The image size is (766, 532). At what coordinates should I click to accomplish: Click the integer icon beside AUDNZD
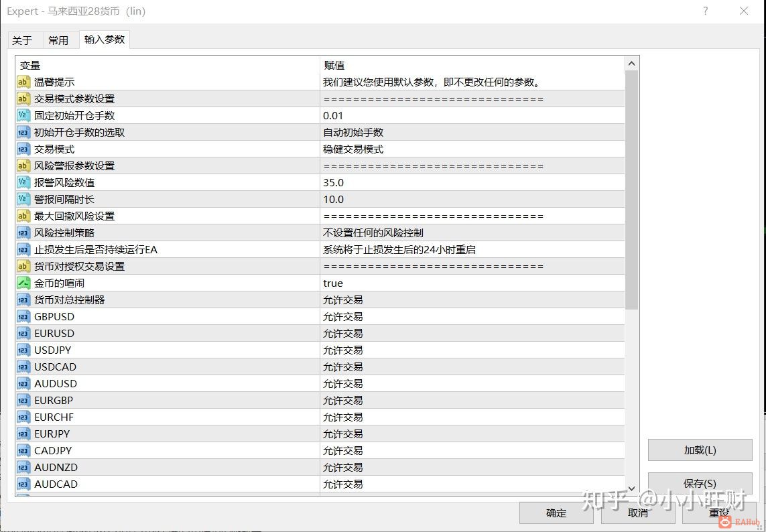click(x=23, y=467)
